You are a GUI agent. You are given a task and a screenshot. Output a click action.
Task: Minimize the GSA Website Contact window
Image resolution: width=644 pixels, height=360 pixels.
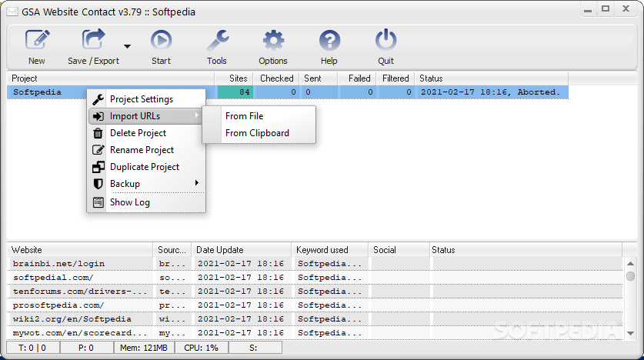pyautogui.click(x=588, y=9)
